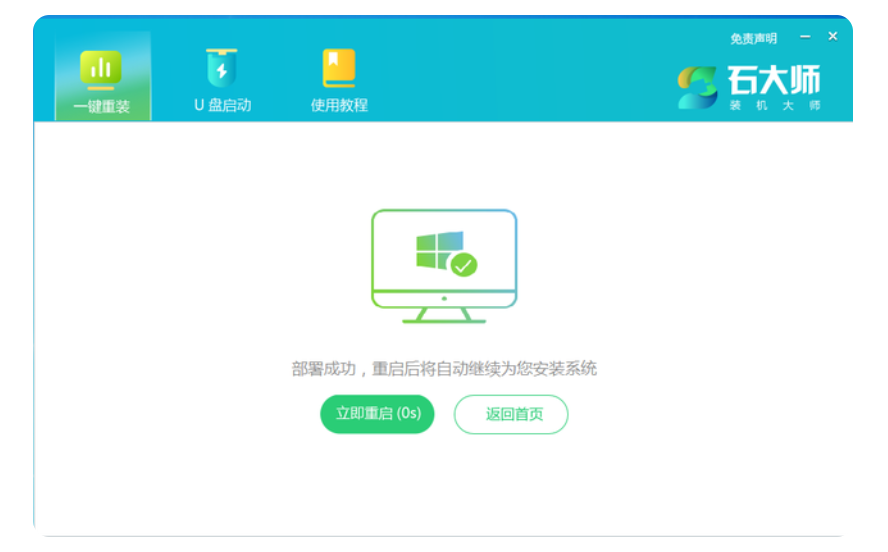This screenshot has height=552, width=888.
Task: Click the green checkmark success badge
Action: pos(464,265)
